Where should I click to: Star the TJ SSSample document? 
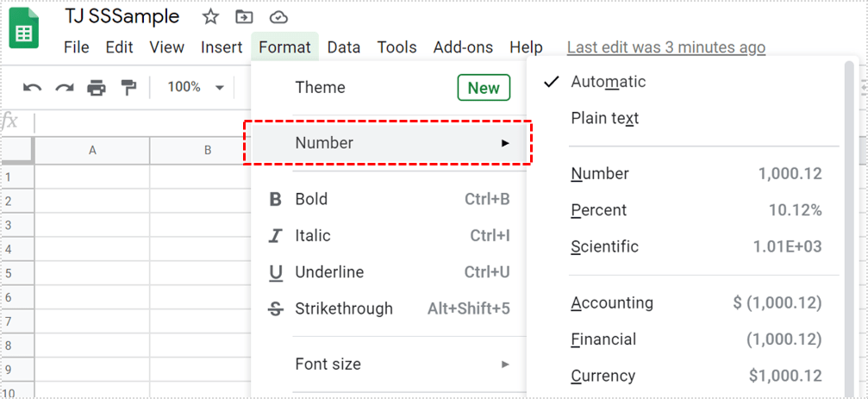click(x=210, y=17)
